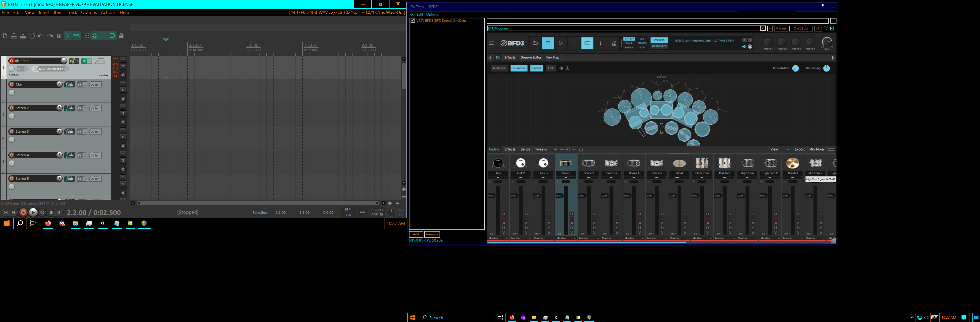Toggle BFD3 loop mode button
The height and width of the screenshot is (322, 980).
tap(588, 43)
